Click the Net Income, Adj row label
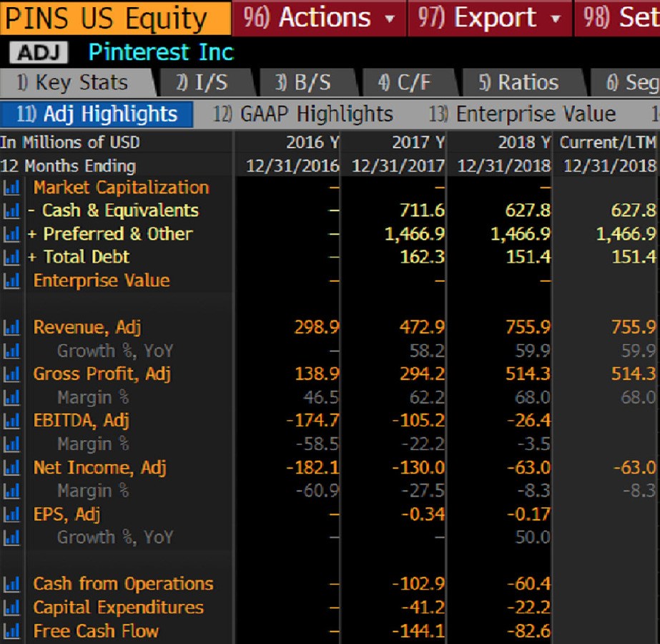 pyautogui.click(x=100, y=467)
